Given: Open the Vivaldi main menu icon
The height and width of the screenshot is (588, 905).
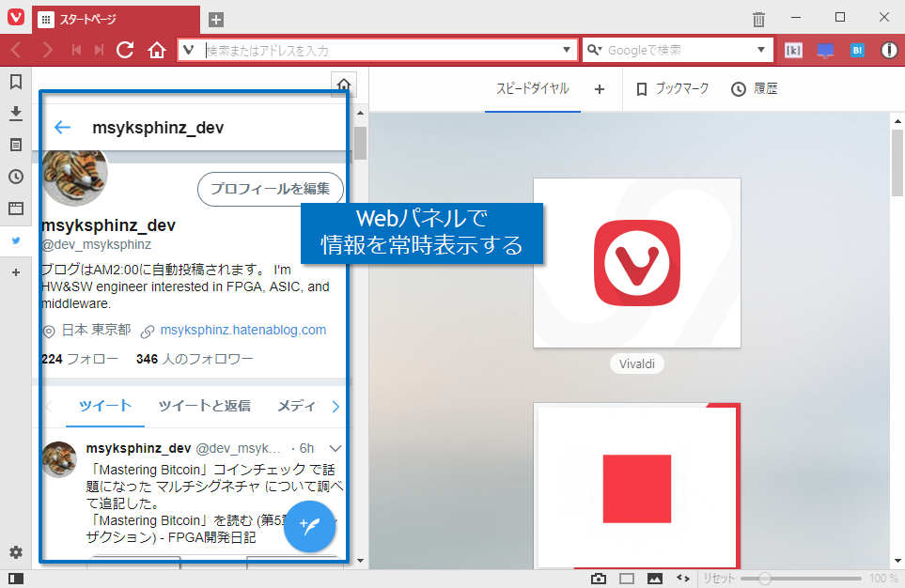Looking at the screenshot, I should (x=16, y=17).
